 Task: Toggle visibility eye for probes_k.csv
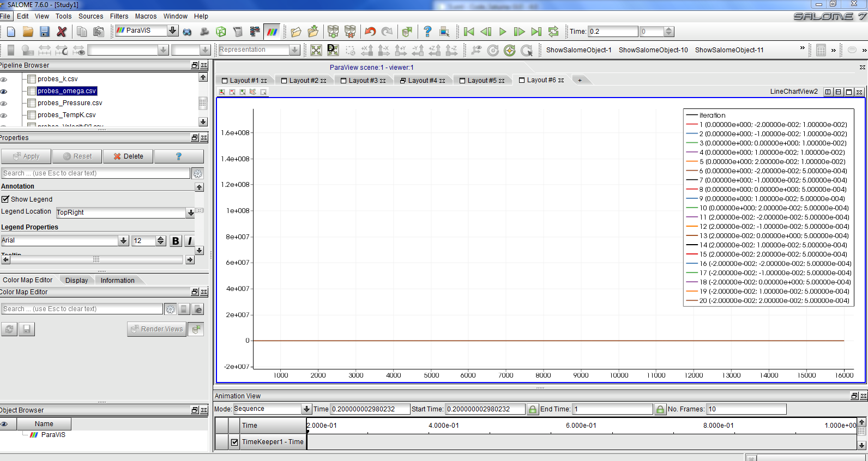pyautogui.click(x=4, y=80)
